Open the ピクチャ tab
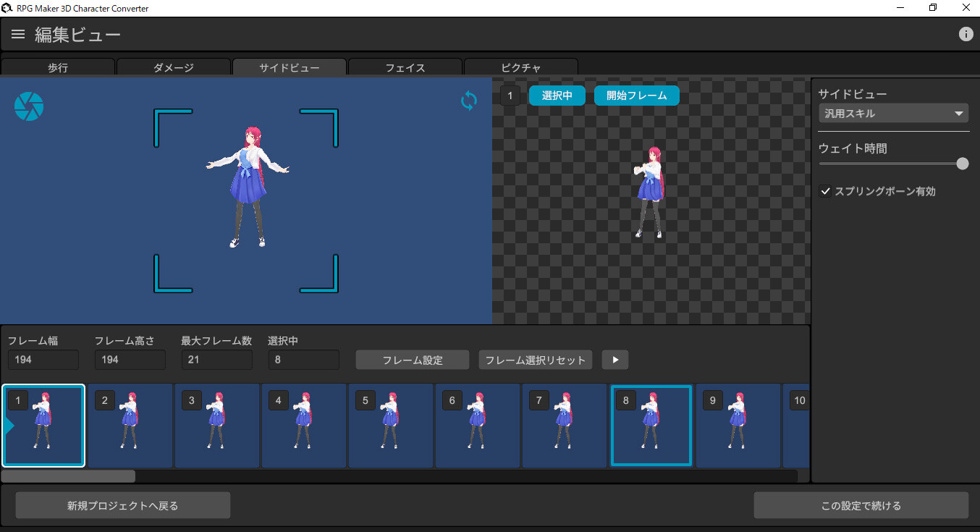This screenshot has width=980, height=532. (x=520, y=67)
